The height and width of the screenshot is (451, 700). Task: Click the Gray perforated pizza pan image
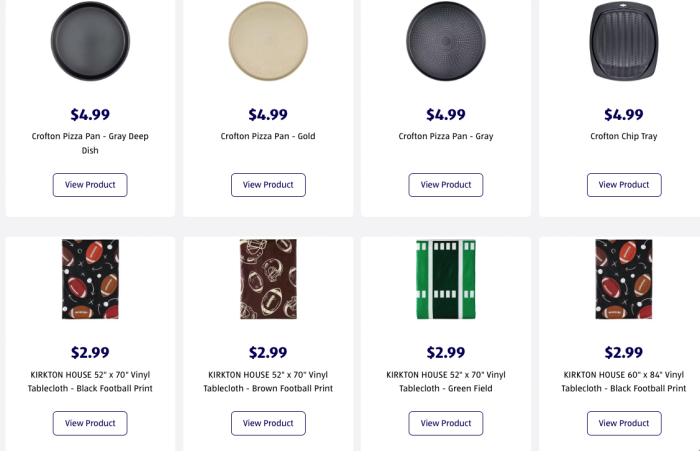click(445, 41)
